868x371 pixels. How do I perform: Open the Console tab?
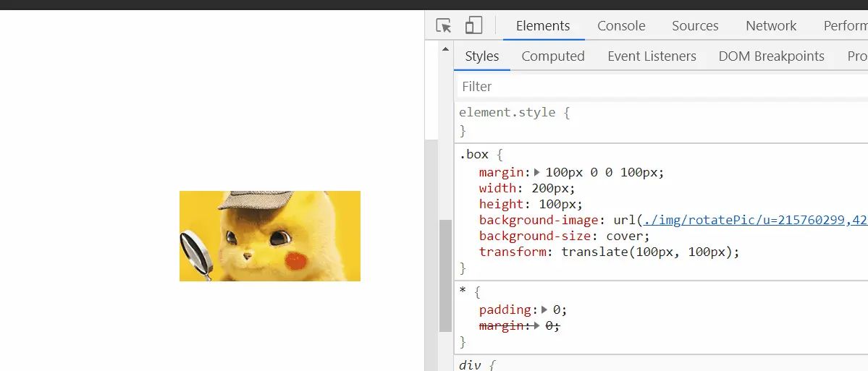tap(621, 26)
